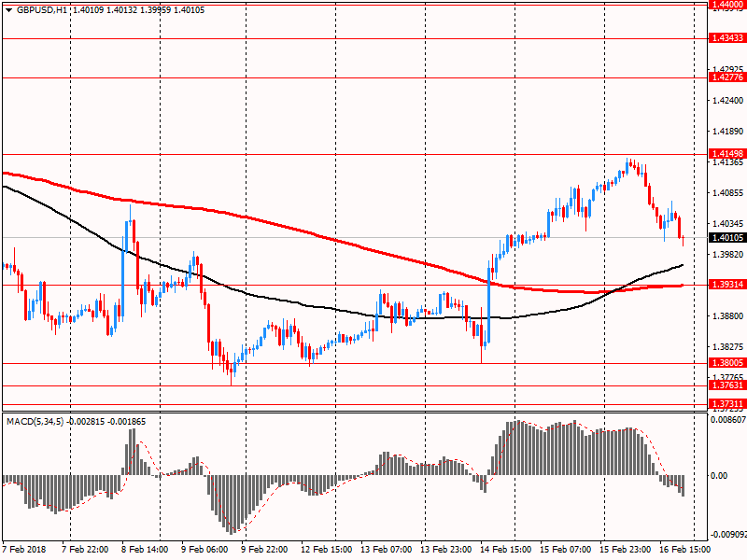Select the 1.44000 red level label
The width and height of the screenshot is (747, 560).
pos(727,5)
